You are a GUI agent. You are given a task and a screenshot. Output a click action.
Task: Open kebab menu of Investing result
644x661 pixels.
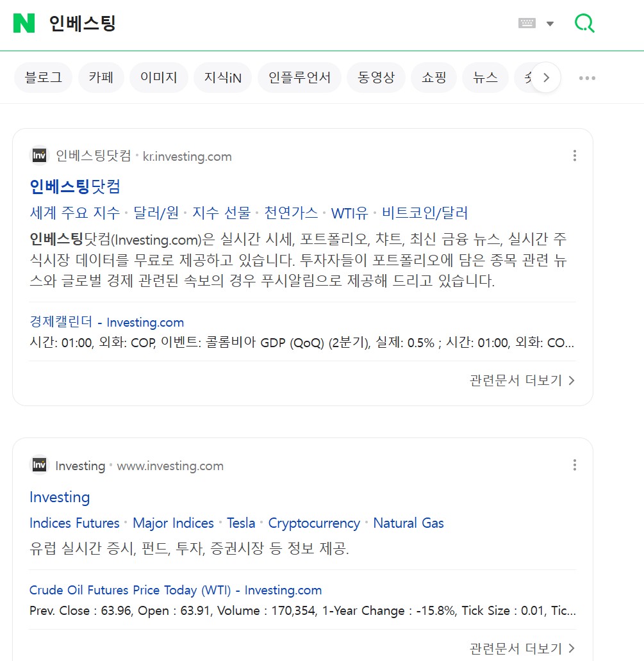click(x=574, y=465)
